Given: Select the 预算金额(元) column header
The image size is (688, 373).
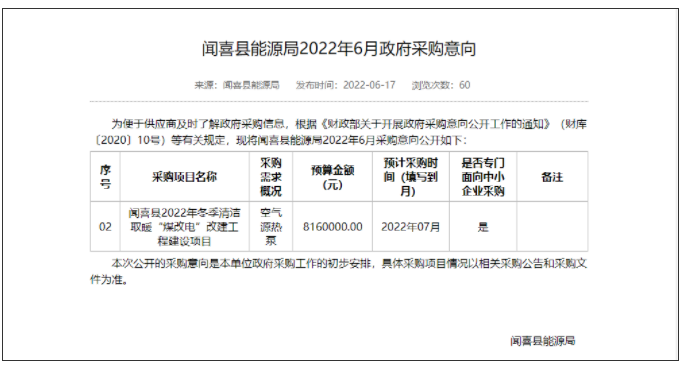Looking at the screenshot, I should pyautogui.click(x=333, y=177).
